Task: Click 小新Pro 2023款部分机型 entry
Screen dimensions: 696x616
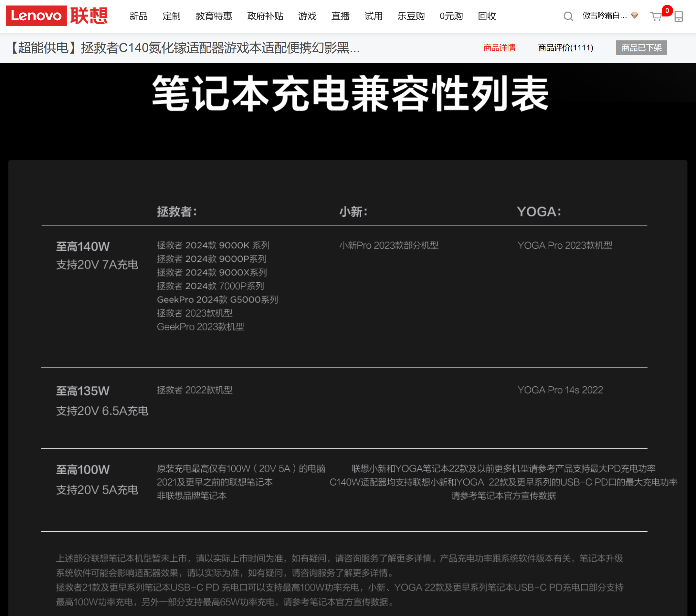Action: click(x=389, y=245)
